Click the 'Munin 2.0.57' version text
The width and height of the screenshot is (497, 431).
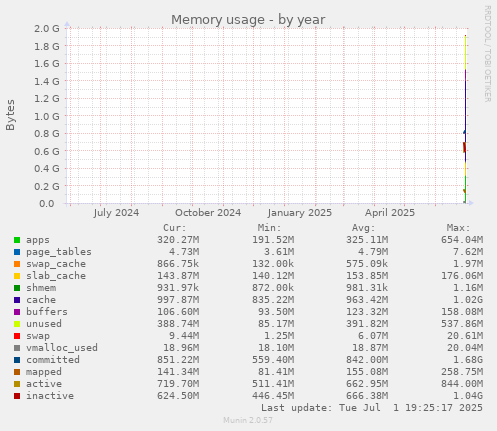point(248,420)
